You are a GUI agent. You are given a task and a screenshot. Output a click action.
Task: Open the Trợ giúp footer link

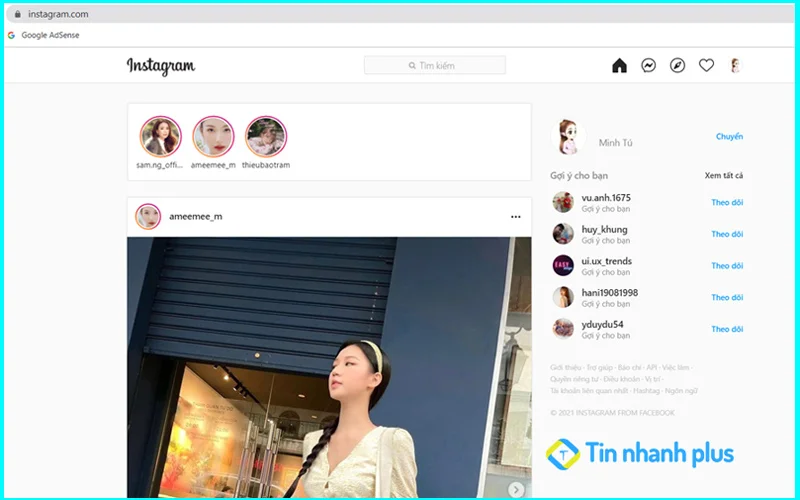(x=599, y=367)
